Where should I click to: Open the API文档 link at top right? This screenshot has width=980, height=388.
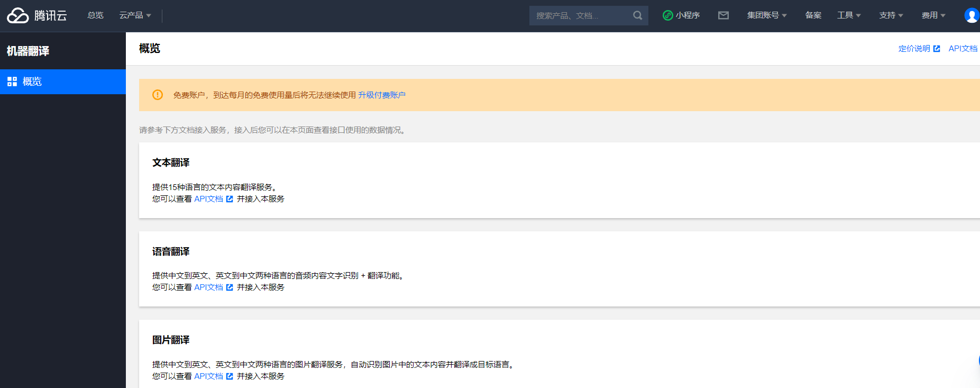(x=963, y=49)
